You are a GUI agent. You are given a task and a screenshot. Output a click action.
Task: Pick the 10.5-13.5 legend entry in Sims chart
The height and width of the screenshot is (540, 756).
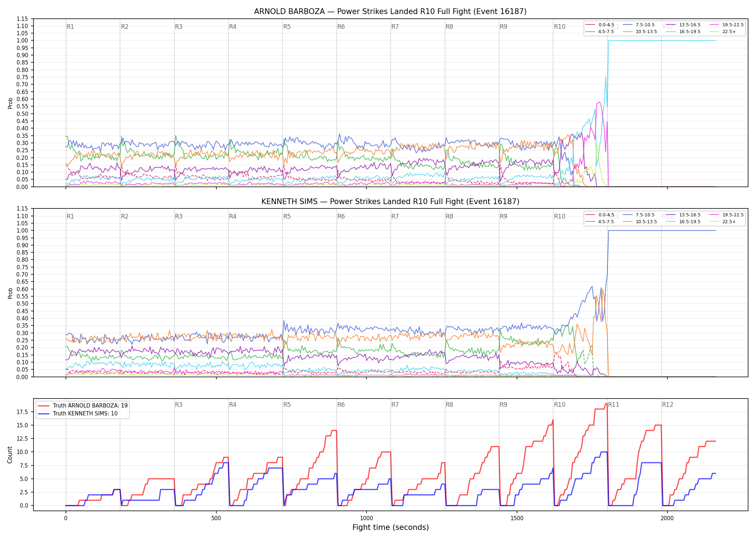coord(640,222)
